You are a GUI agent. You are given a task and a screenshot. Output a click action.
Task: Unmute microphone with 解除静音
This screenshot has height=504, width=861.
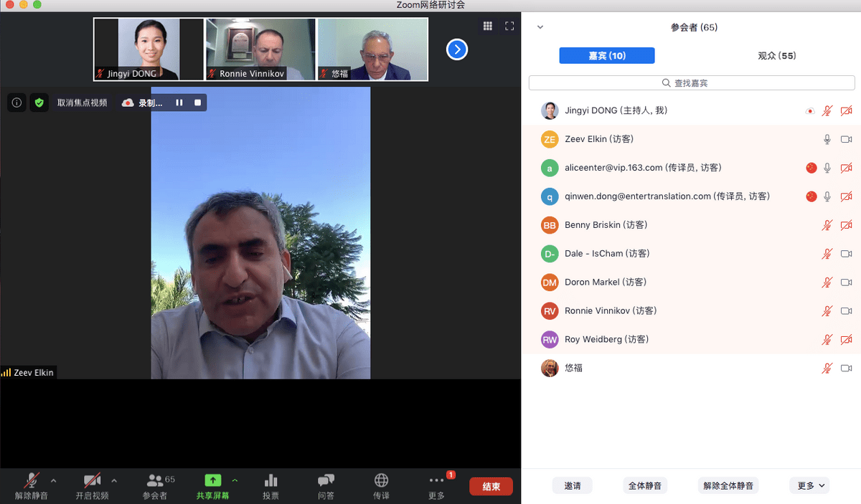click(32, 486)
